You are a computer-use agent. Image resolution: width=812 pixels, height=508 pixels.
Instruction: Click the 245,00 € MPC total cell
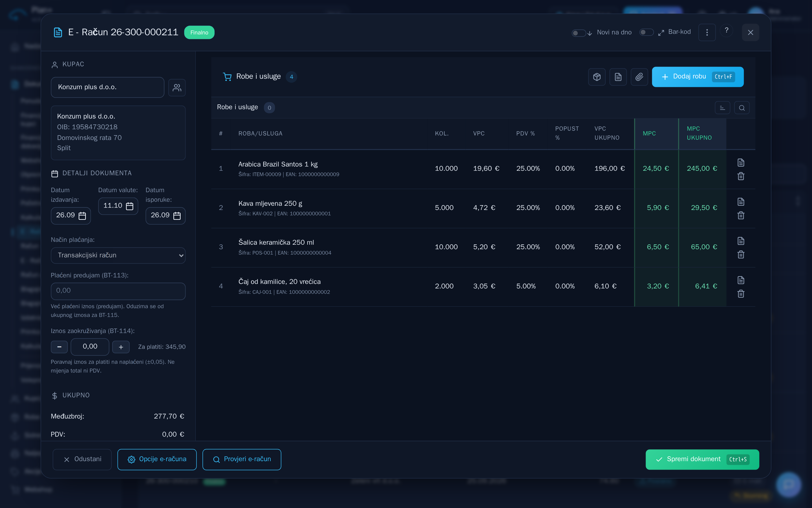(702, 169)
